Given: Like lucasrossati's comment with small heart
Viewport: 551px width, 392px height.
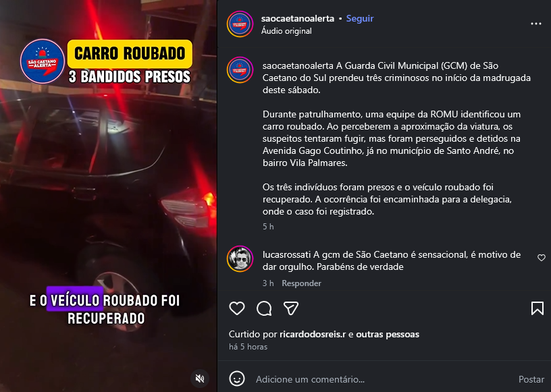Looking at the screenshot, I should pos(542,258).
